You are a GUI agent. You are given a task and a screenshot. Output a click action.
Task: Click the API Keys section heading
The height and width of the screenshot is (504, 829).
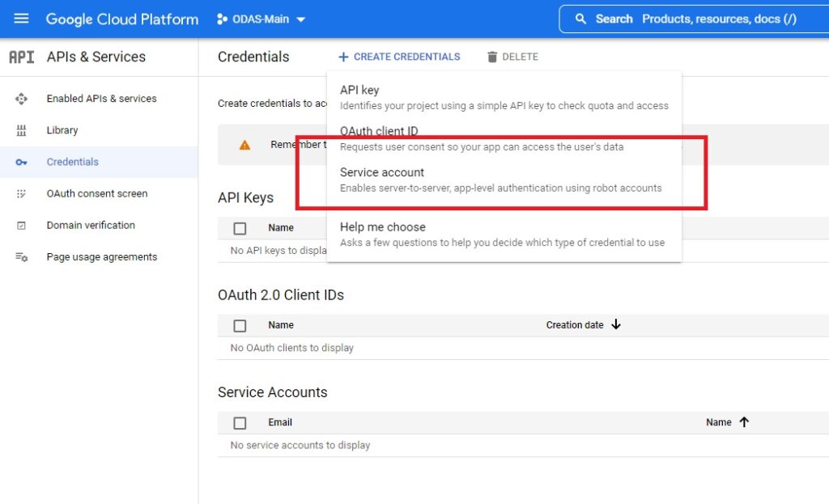coord(246,197)
